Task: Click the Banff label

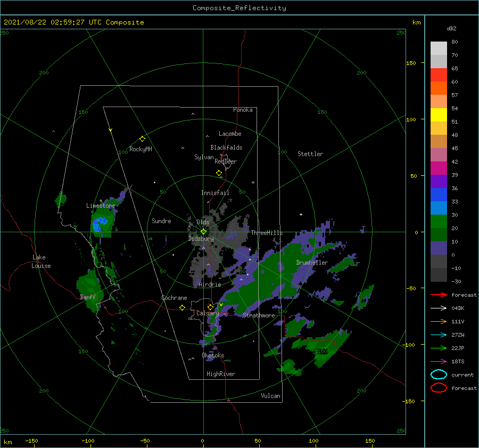Action: click(88, 297)
